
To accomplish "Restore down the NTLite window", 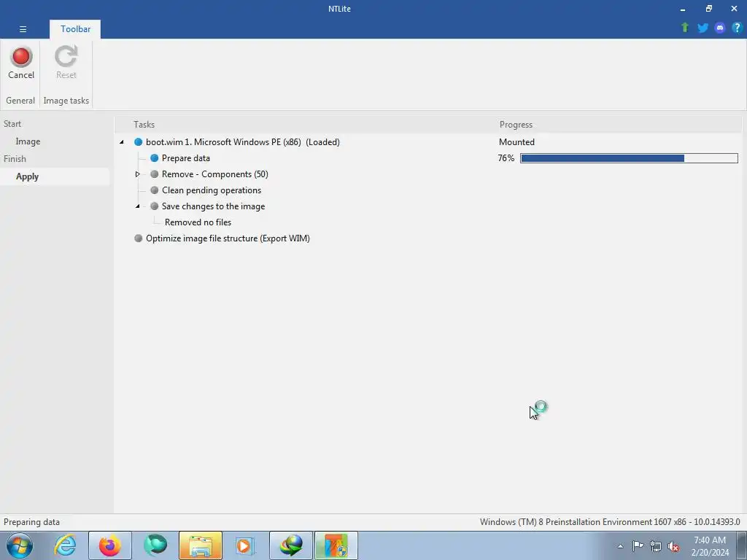I will click(709, 9).
